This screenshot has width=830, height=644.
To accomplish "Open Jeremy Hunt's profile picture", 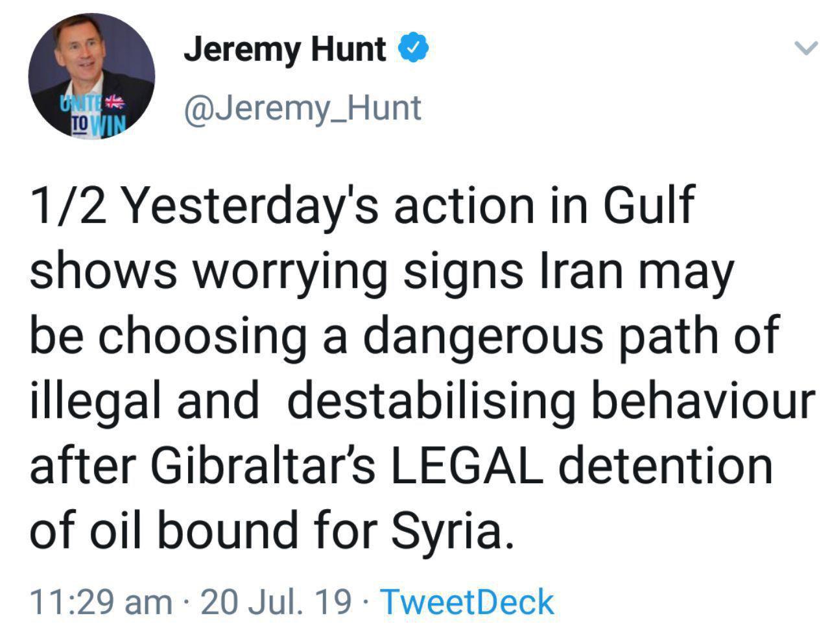I will [x=91, y=75].
